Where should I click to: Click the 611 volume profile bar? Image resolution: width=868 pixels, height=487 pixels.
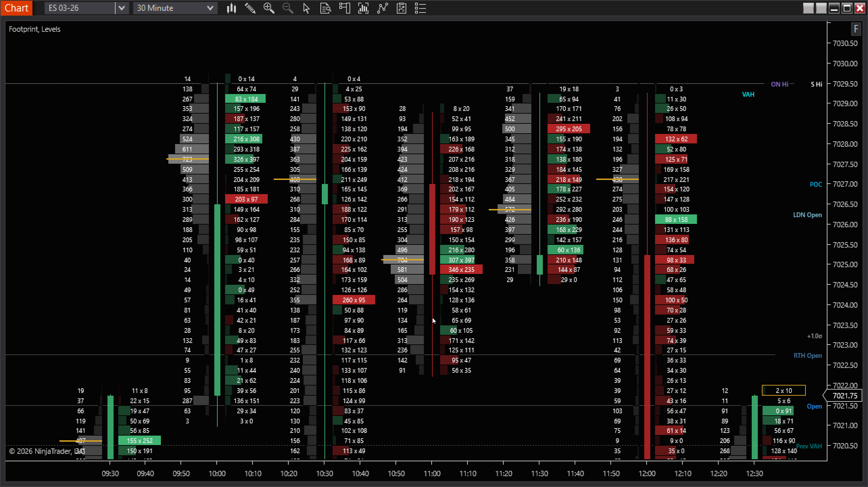[192, 149]
